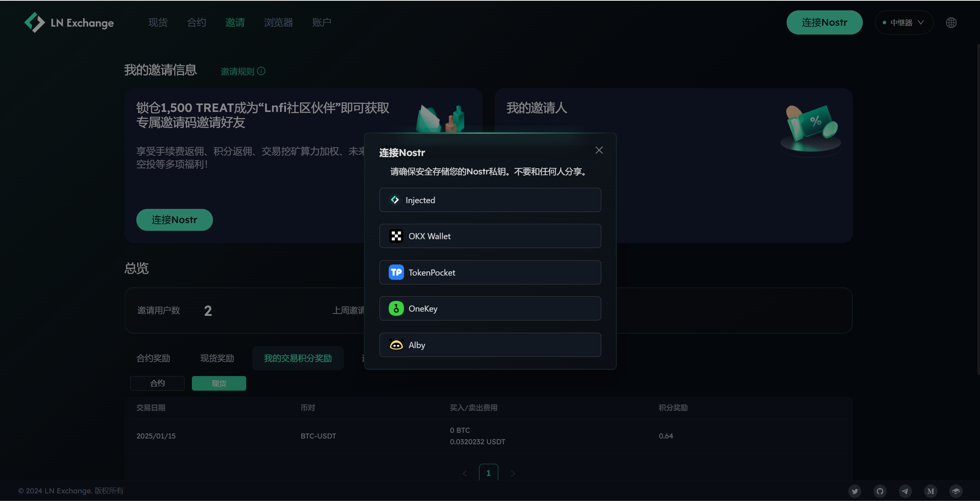Click the 邀请规则 info icon
Screen dimensions: 980x501
(x=261, y=71)
